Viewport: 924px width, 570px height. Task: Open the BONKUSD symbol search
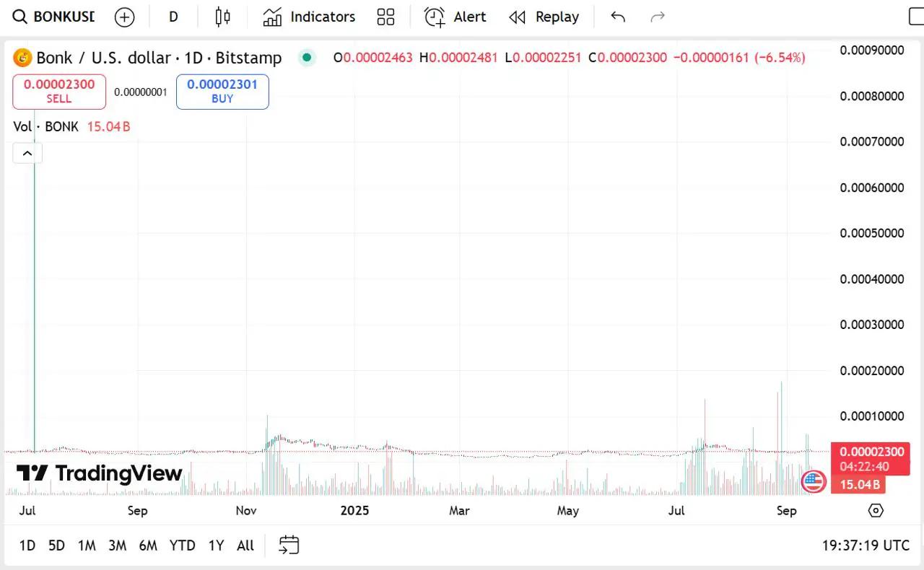pyautogui.click(x=55, y=17)
